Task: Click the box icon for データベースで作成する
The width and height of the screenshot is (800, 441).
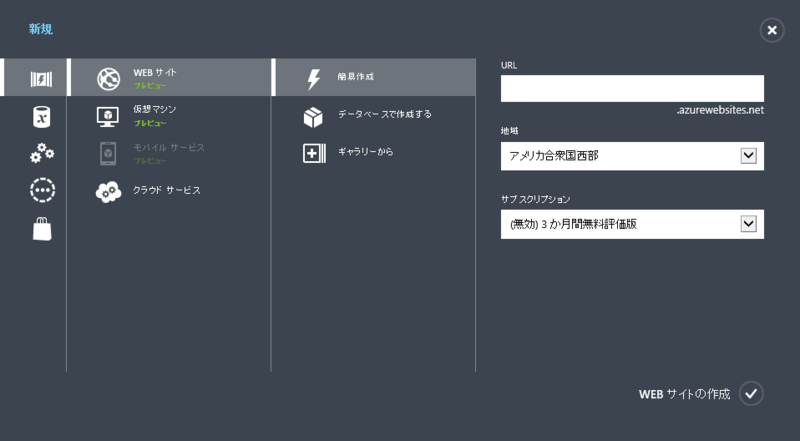Action: pyautogui.click(x=313, y=117)
